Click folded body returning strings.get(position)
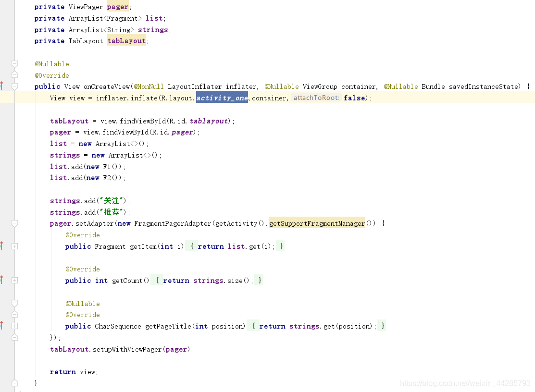 [x=317, y=326]
